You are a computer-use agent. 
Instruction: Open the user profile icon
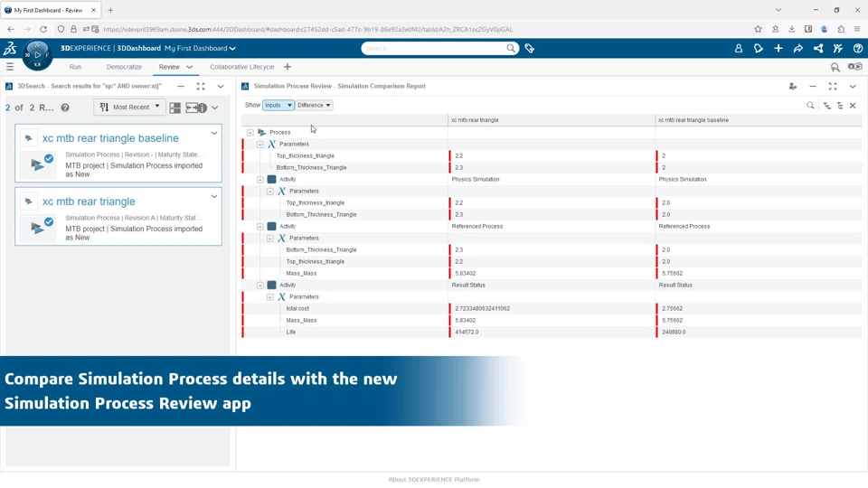pyautogui.click(x=739, y=49)
